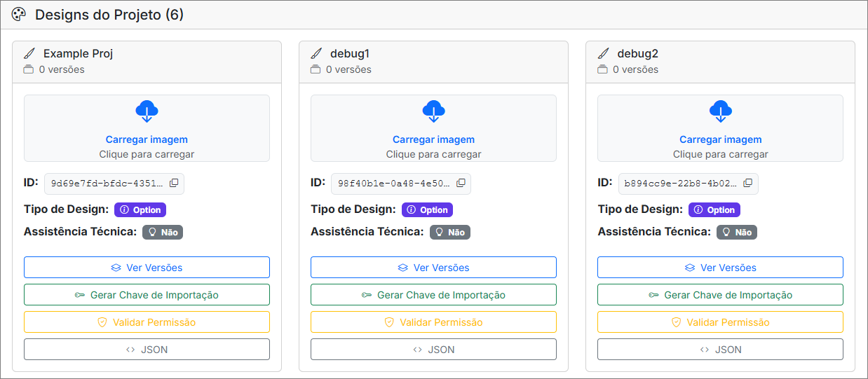Show JSON for debug2
The height and width of the screenshot is (379, 868).
point(720,350)
